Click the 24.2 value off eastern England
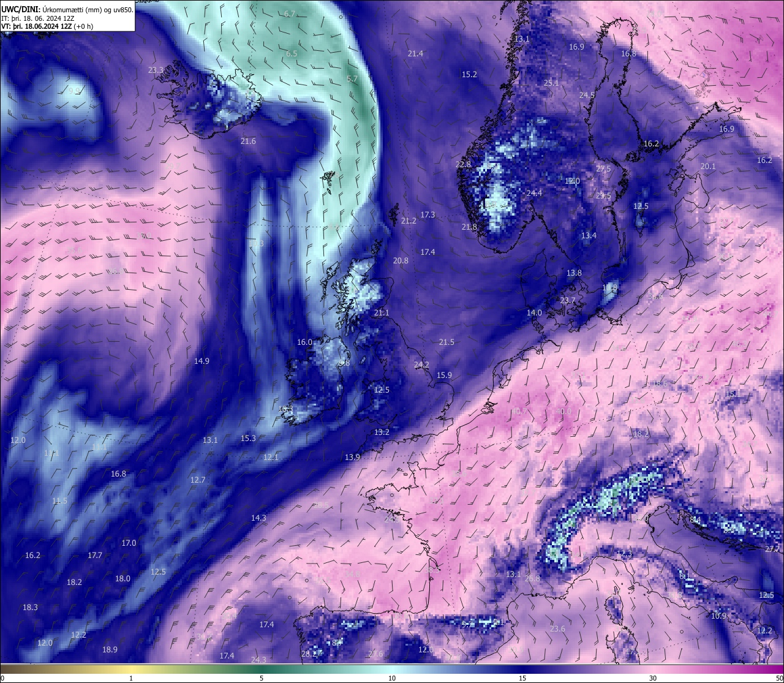784x683 pixels. point(421,365)
